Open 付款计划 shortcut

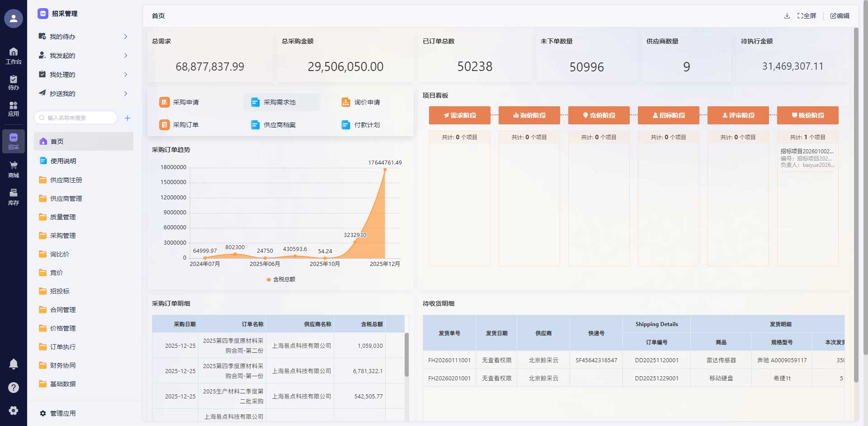(361, 125)
